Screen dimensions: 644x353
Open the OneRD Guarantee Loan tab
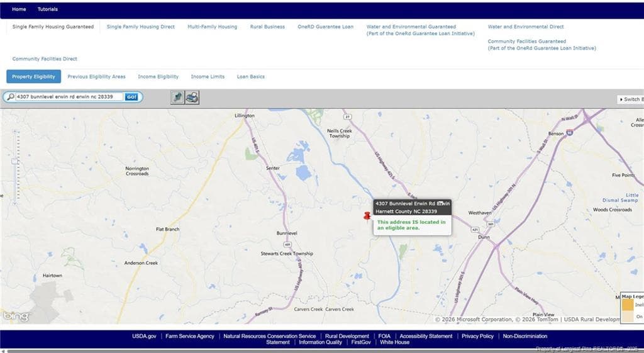pyautogui.click(x=326, y=26)
